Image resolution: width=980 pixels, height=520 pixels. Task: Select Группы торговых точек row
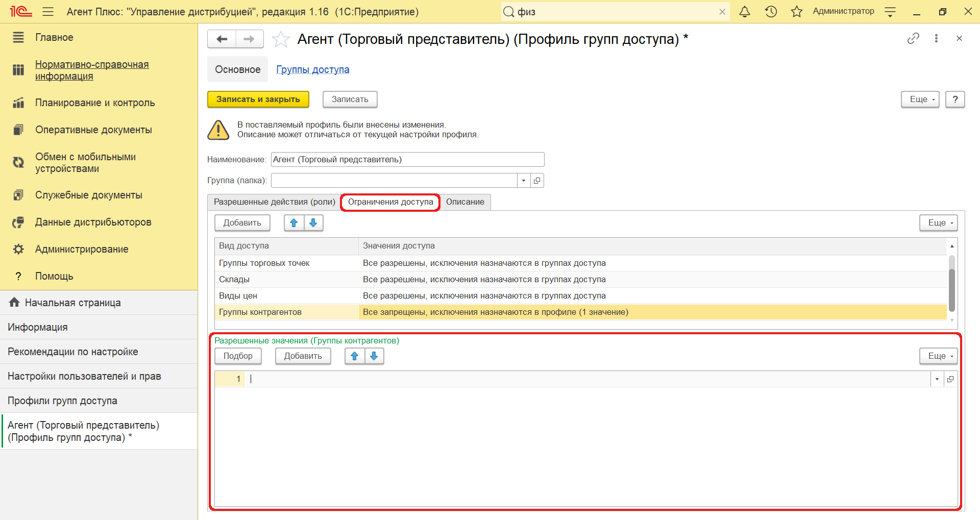point(581,263)
